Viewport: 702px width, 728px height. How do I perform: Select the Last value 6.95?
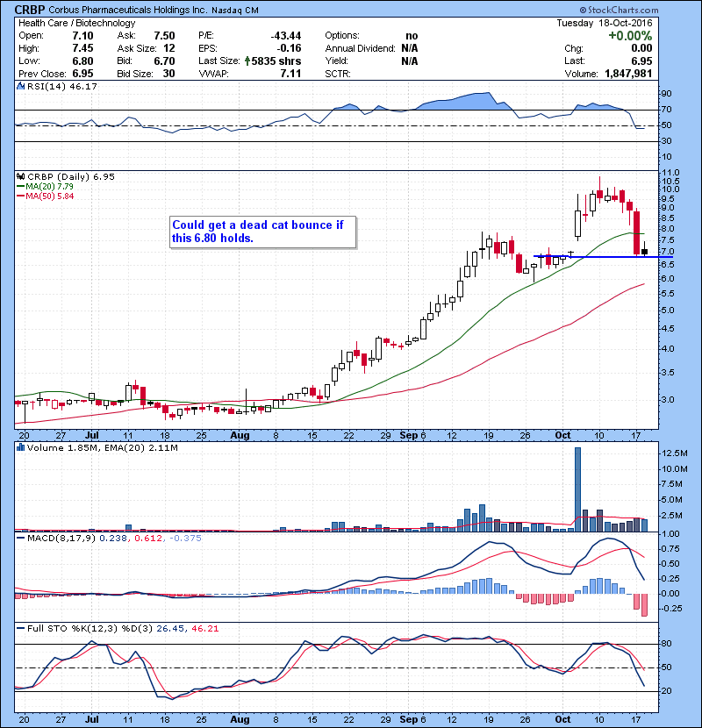point(641,61)
